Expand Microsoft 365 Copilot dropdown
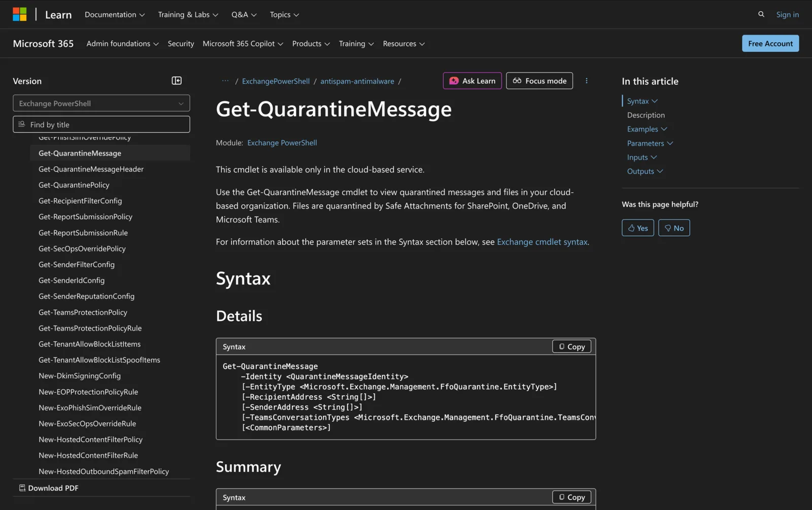 point(243,44)
